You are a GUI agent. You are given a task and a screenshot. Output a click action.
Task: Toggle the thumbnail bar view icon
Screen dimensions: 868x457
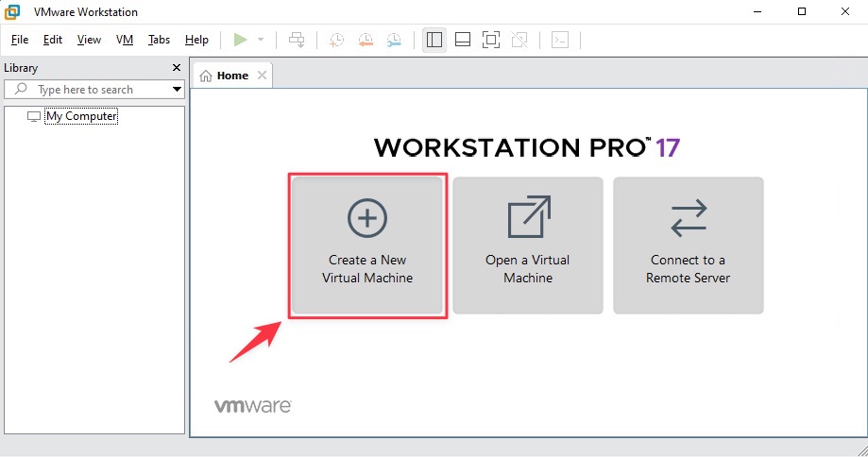[x=463, y=40]
